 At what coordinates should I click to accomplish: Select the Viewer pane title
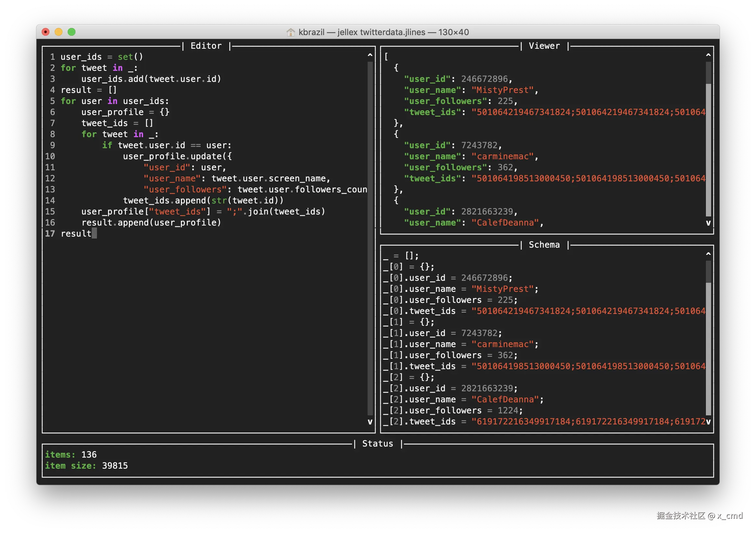tap(544, 46)
